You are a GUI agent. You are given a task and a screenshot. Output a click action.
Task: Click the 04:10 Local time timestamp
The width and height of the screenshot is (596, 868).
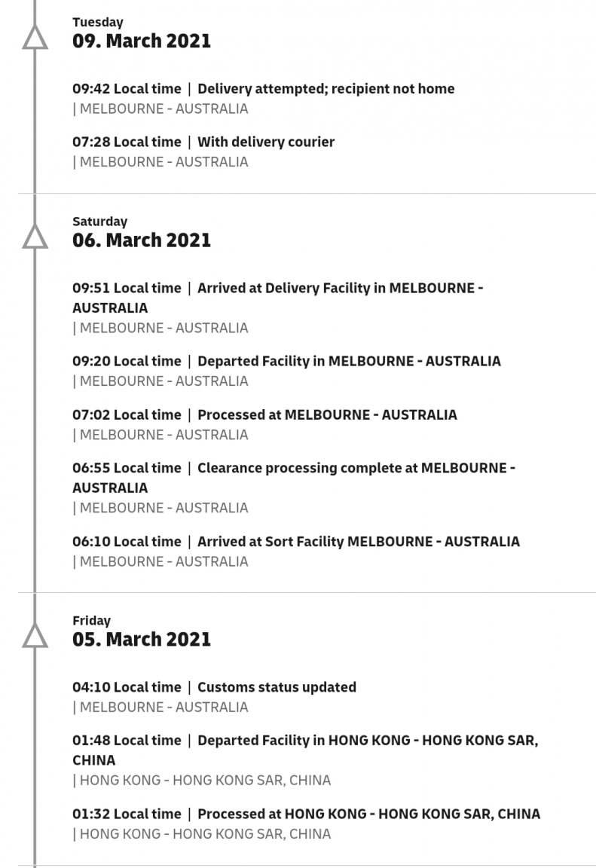click(127, 687)
